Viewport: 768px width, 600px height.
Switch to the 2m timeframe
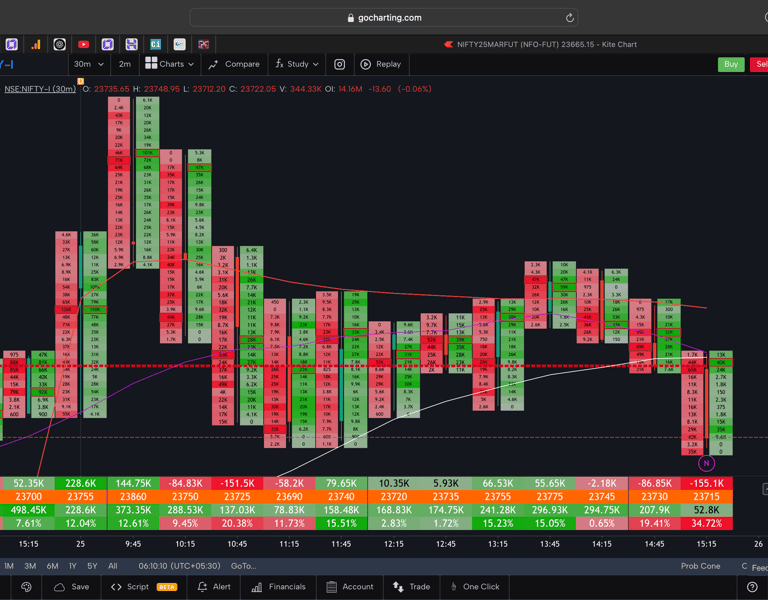click(x=125, y=64)
